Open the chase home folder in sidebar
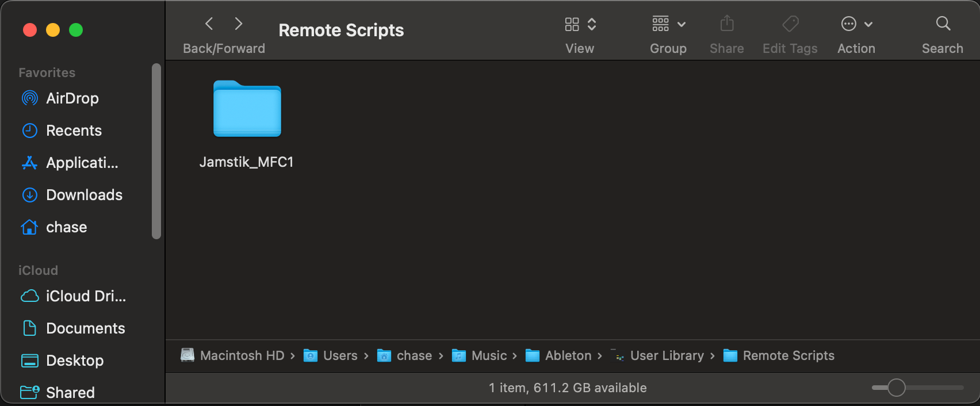Screen dimensions: 980x406 pos(67,227)
